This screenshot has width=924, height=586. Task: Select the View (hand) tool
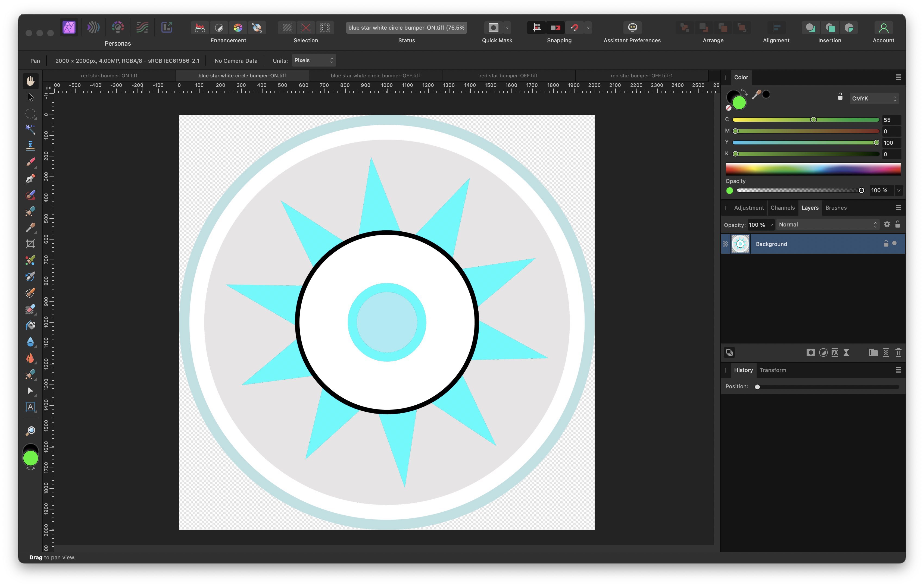(x=30, y=81)
